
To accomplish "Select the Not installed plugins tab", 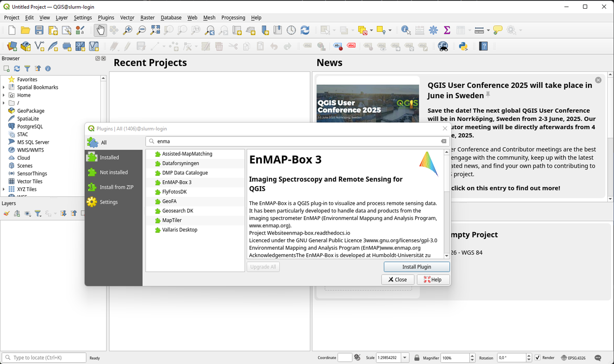I will (114, 172).
